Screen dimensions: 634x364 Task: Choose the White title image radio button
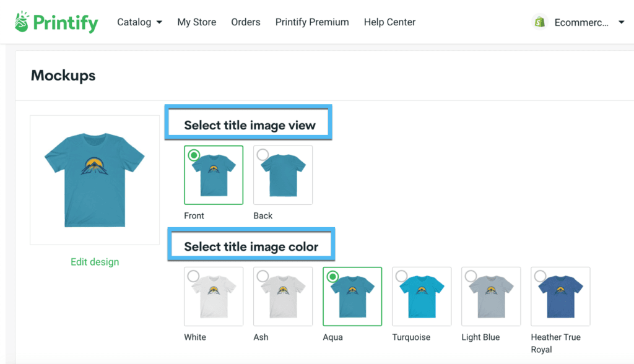[x=193, y=276]
